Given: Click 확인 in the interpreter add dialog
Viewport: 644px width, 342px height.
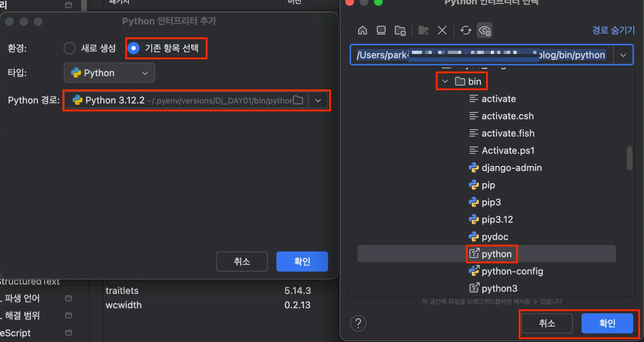Looking at the screenshot, I should pyautogui.click(x=302, y=261).
